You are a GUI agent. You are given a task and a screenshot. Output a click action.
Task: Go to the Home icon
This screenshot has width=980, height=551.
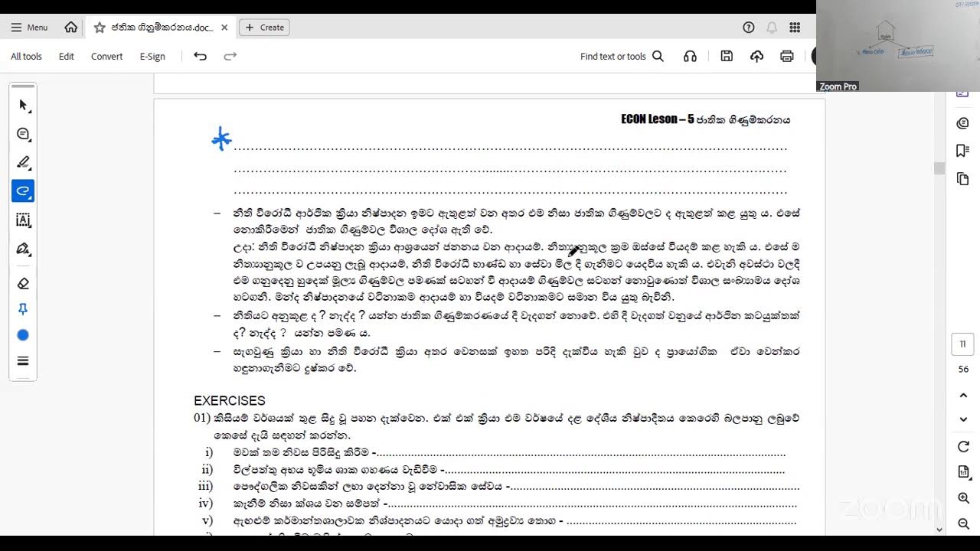pyautogui.click(x=71, y=27)
